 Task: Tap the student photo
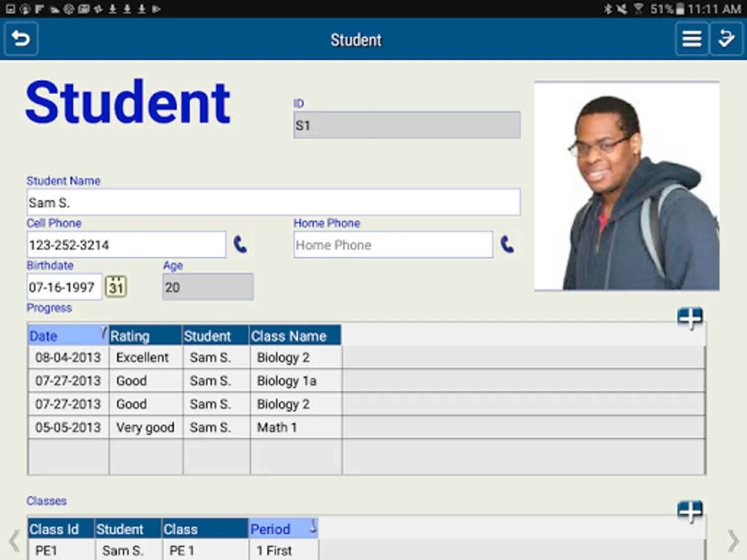(627, 185)
